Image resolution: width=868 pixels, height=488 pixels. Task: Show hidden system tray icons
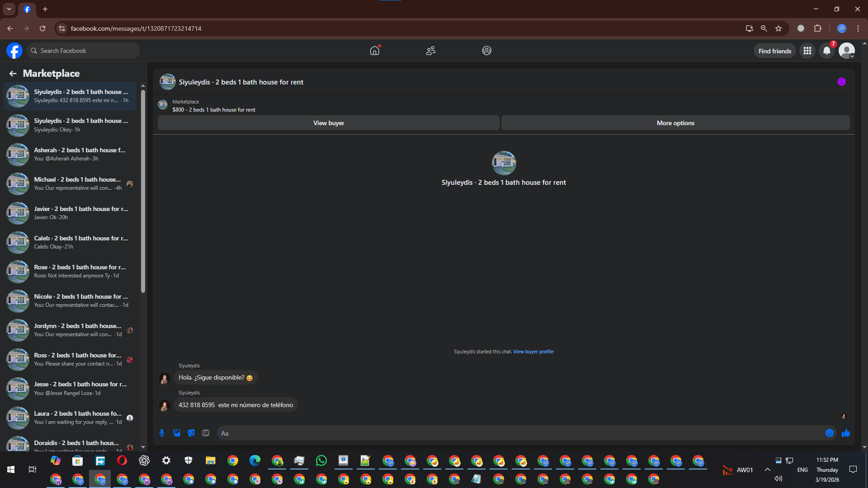point(767,469)
